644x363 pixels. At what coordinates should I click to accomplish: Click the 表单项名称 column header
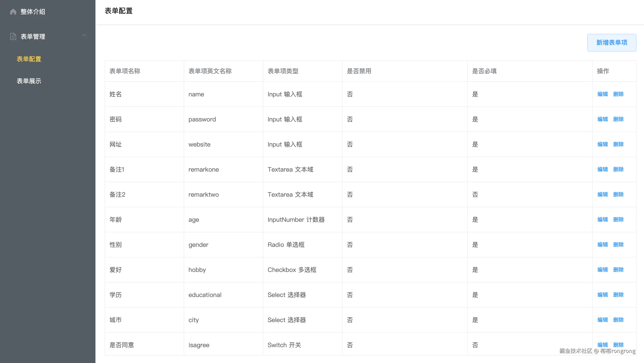pos(125,71)
